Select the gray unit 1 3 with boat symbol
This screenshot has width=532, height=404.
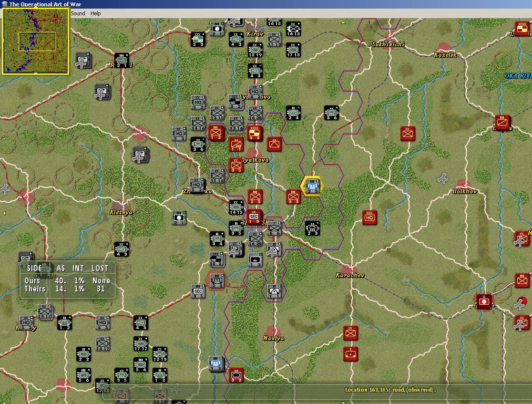coord(255,260)
